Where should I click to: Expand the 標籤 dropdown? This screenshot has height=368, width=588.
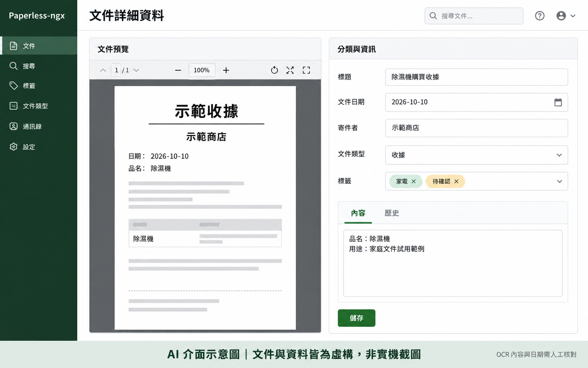559,181
